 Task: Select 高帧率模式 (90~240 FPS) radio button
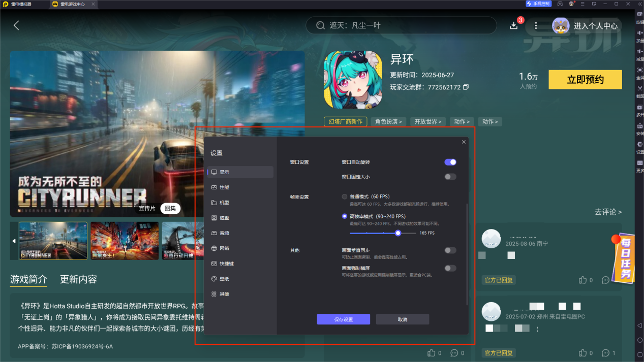pyautogui.click(x=345, y=216)
